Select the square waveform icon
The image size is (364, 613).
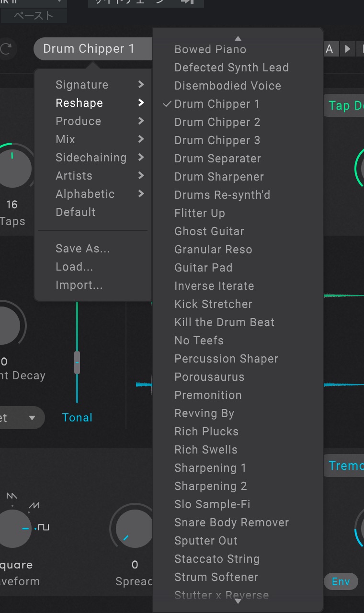[44, 528]
